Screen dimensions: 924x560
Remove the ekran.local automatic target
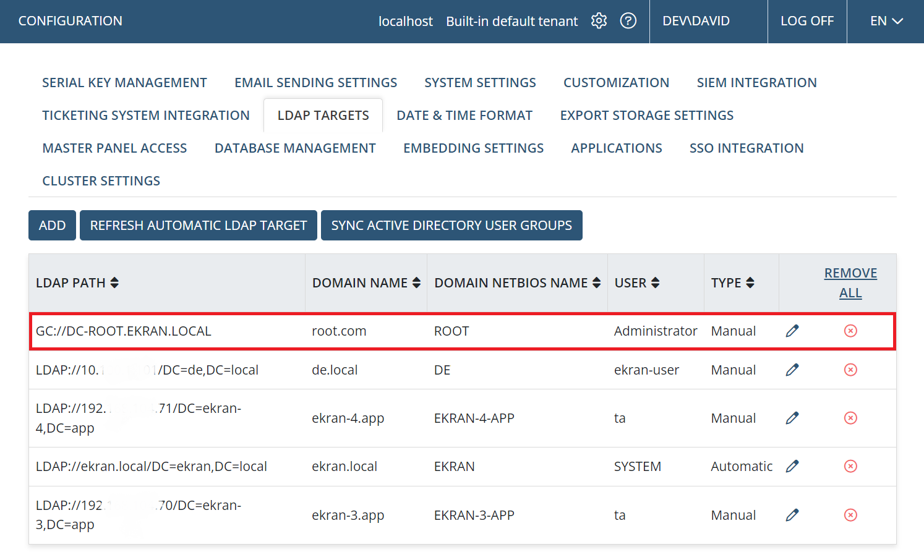coord(850,466)
